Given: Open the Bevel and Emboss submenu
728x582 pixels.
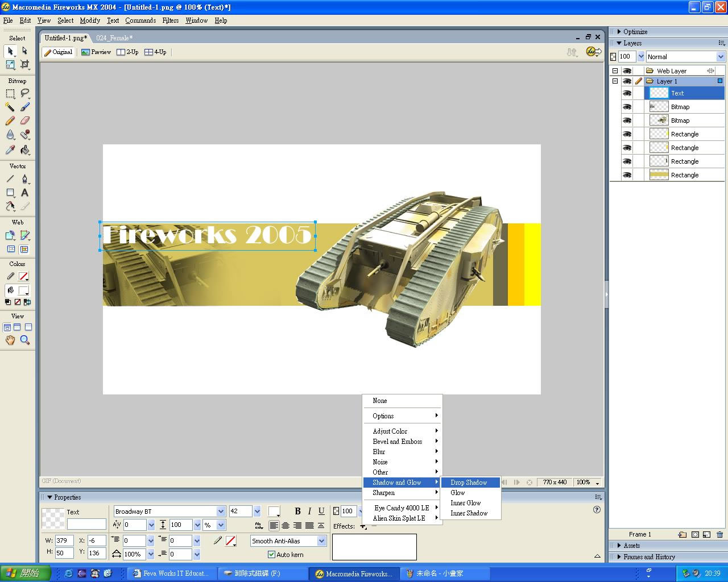Looking at the screenshot, I should (x=403, y=442).
